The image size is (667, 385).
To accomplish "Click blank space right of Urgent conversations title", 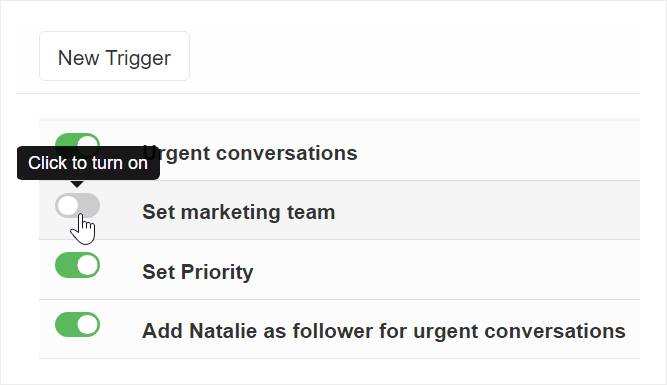I will [x=498, y=151].
